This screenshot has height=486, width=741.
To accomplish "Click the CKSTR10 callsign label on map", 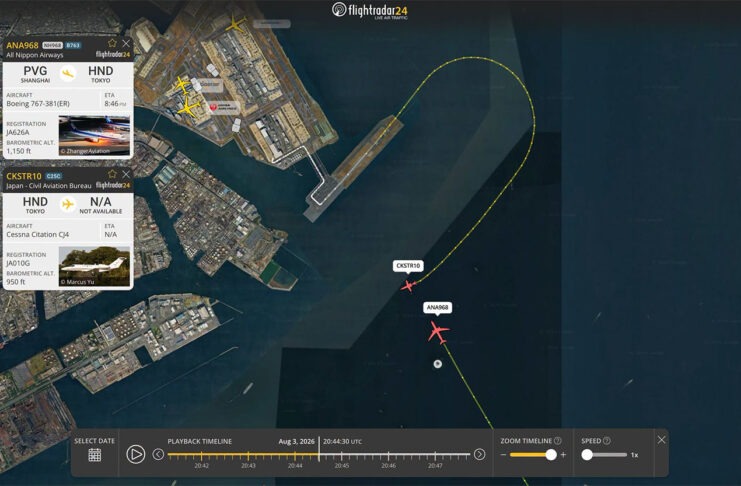I will (x=408, y=266).
